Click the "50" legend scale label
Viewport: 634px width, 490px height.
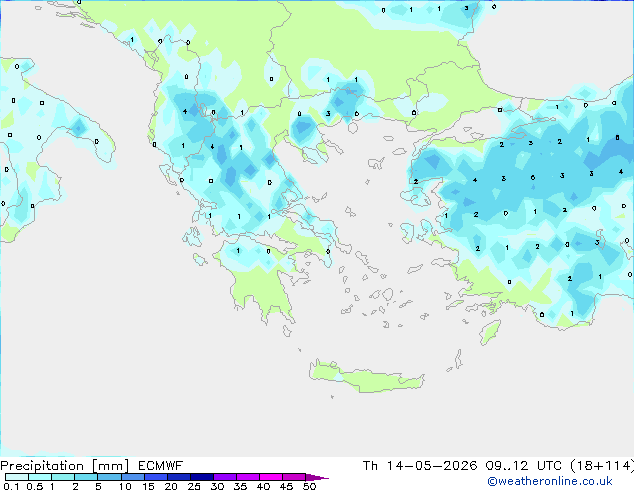[309, 486]
